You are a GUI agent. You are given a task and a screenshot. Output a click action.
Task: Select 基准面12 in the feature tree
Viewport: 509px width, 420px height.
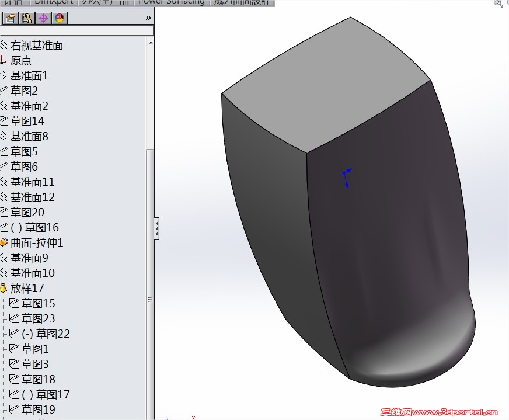click(33, 197)
